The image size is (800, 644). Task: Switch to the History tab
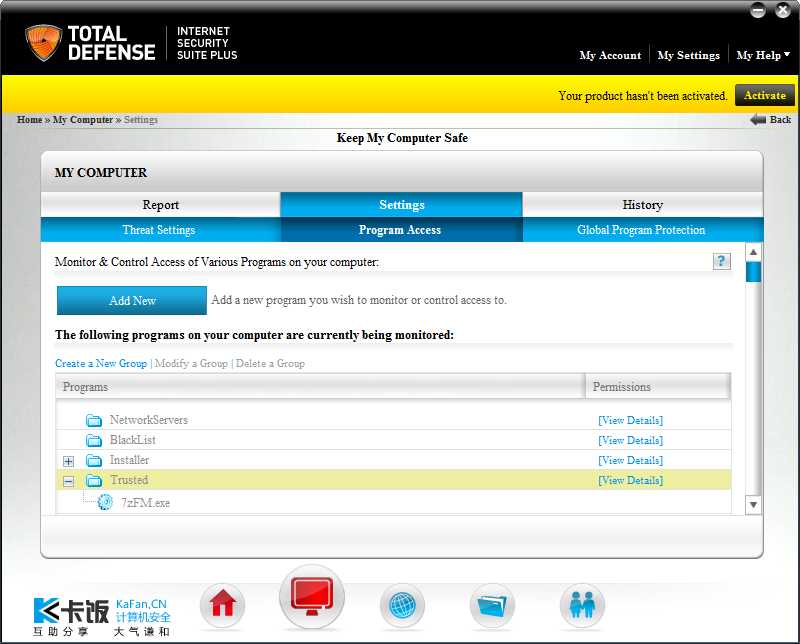click(x=643, y=205)
